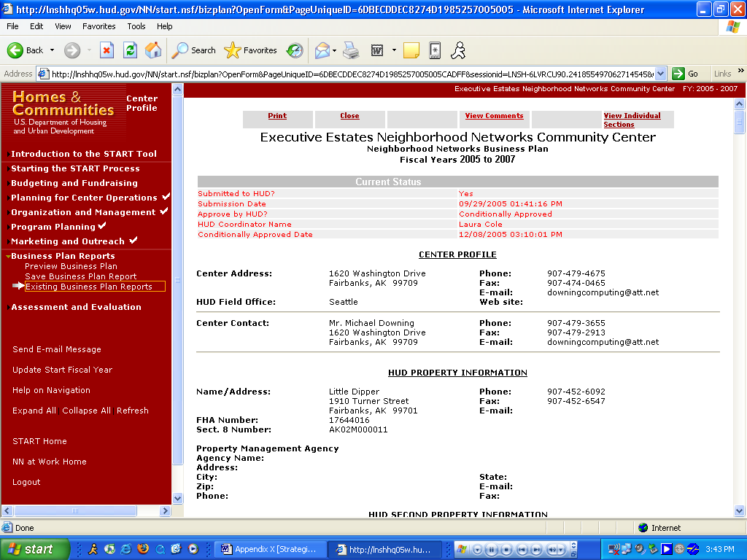Click the Preview Business Plan link
The height and width of the screenshot is (560, 747).
click(x=71, y=266)
